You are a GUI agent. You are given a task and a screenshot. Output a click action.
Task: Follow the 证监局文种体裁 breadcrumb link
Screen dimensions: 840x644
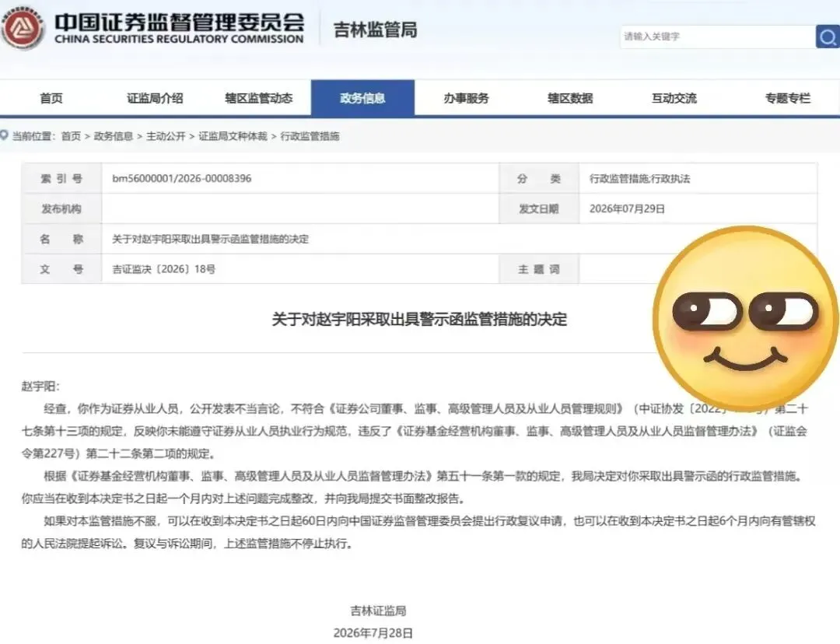233,136
